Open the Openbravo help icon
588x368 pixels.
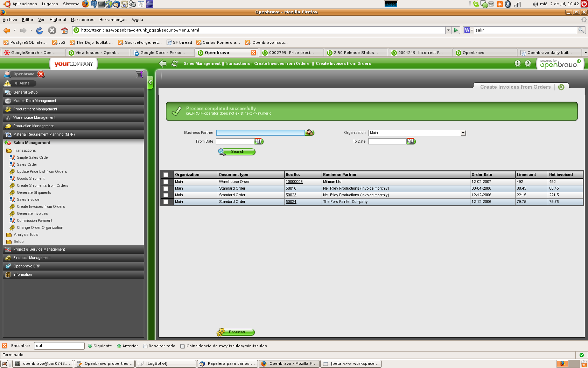[x=528, y=63]
